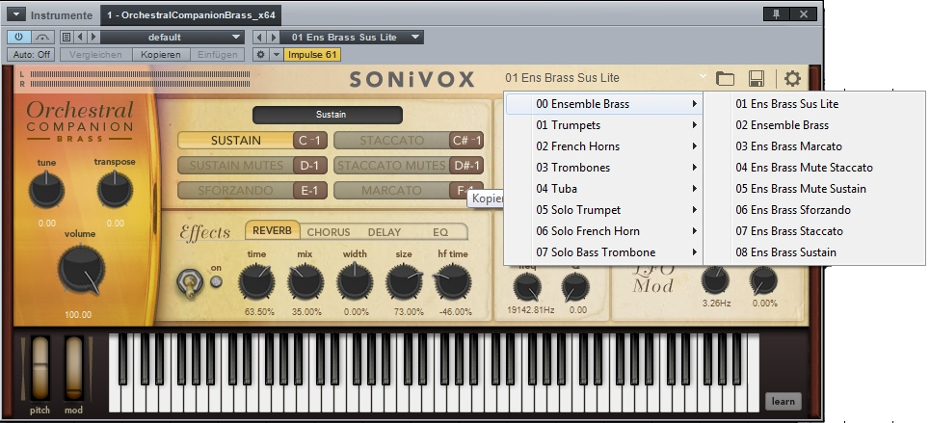This screenshot has width=930, height=423.
Task: Click the bypass curve icon next to power
Action: click(42, 37)
